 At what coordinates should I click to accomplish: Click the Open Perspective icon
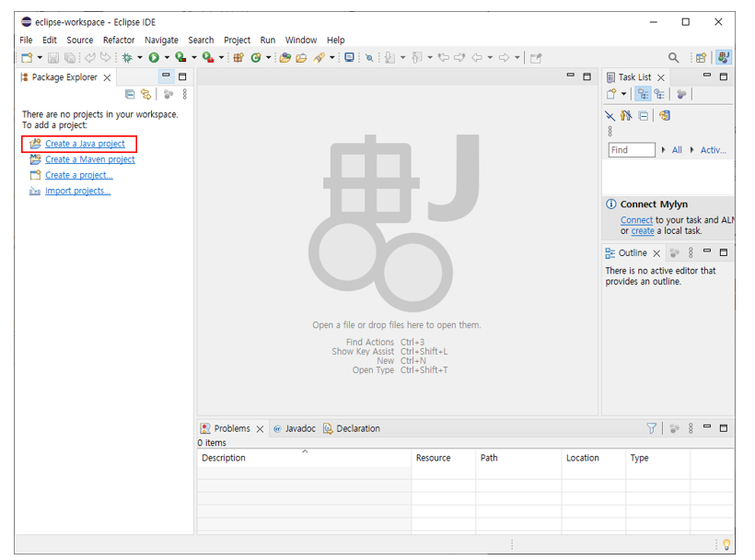701,58
